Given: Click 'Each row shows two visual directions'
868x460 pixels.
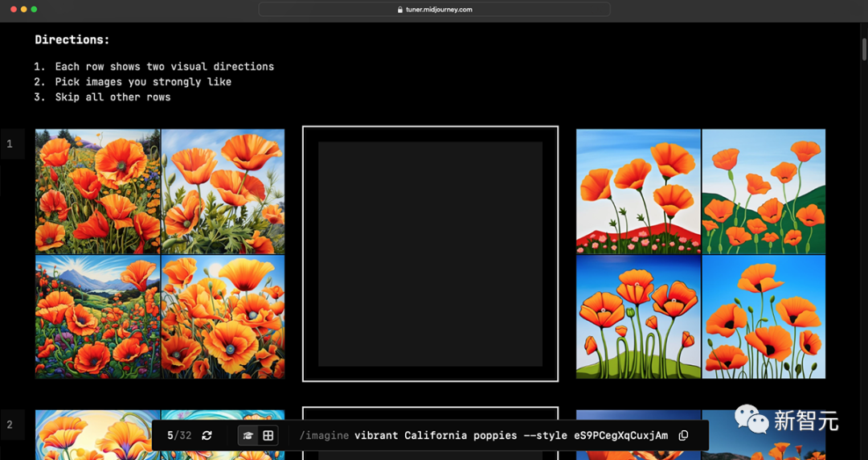Looking at the screenshot, I should click(x=165, y=67).
